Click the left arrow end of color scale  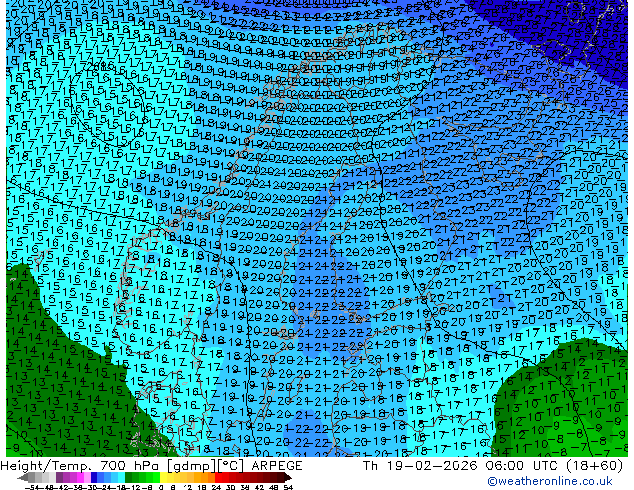coord(23,477)
